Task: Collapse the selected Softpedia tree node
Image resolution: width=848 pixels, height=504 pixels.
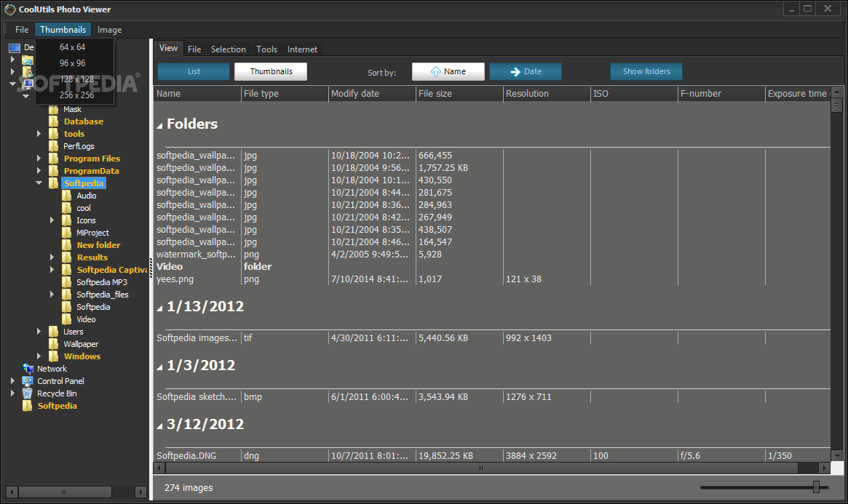Action: pyautogui.click(x=39, y=183)
